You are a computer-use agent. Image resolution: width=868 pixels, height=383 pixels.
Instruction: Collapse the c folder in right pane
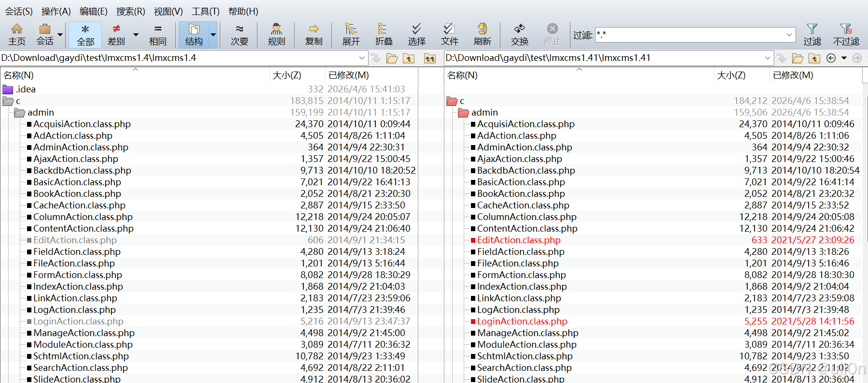pos(452,101)
